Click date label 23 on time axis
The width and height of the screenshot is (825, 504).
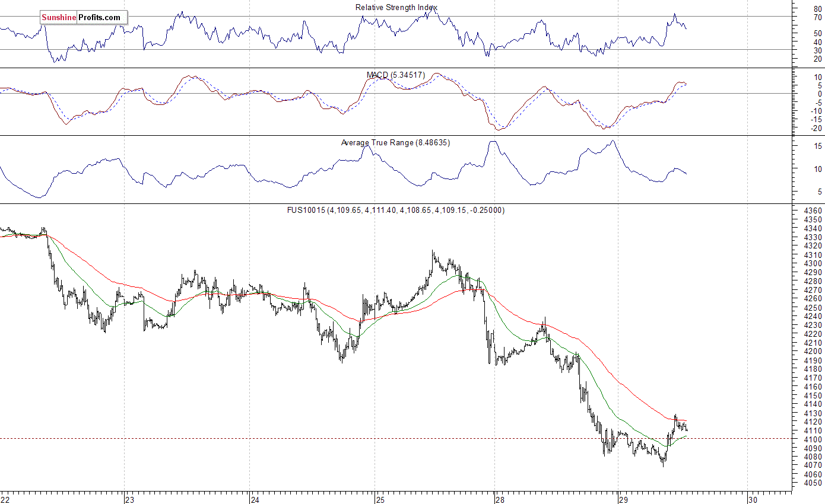(x=129, y=499)
